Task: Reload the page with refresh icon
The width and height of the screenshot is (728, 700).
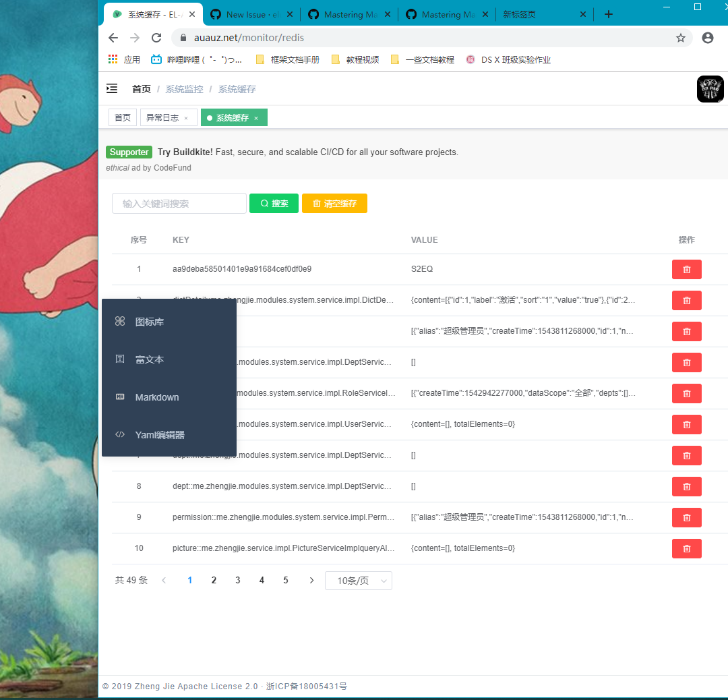Action: [156, 38]
